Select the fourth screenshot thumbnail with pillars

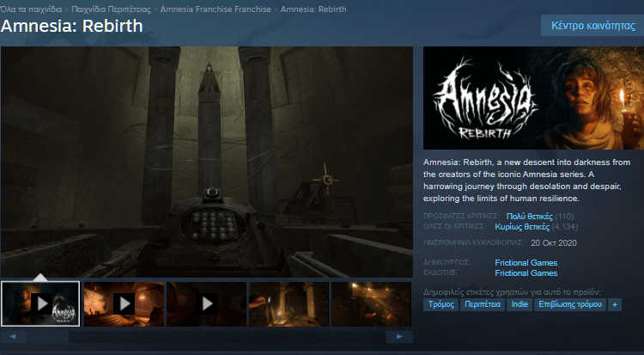289,304
